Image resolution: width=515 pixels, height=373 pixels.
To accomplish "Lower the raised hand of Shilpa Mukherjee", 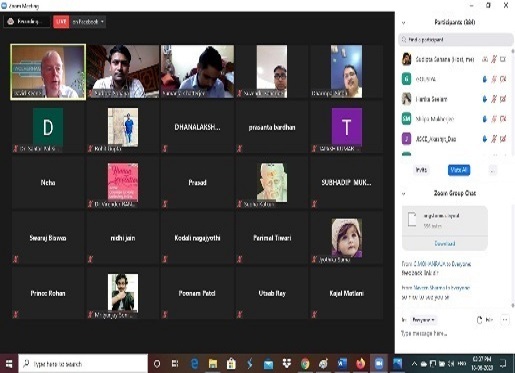I will [x=485, y=119].
